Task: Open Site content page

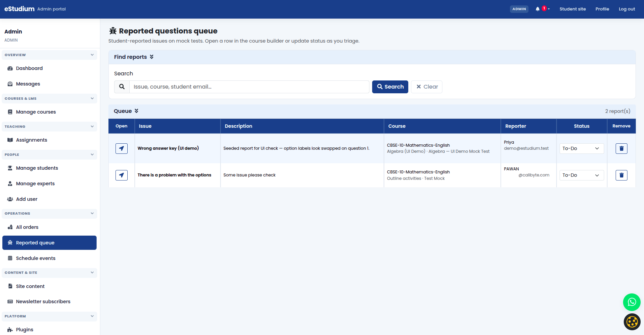Action: (x=49, y=286)
